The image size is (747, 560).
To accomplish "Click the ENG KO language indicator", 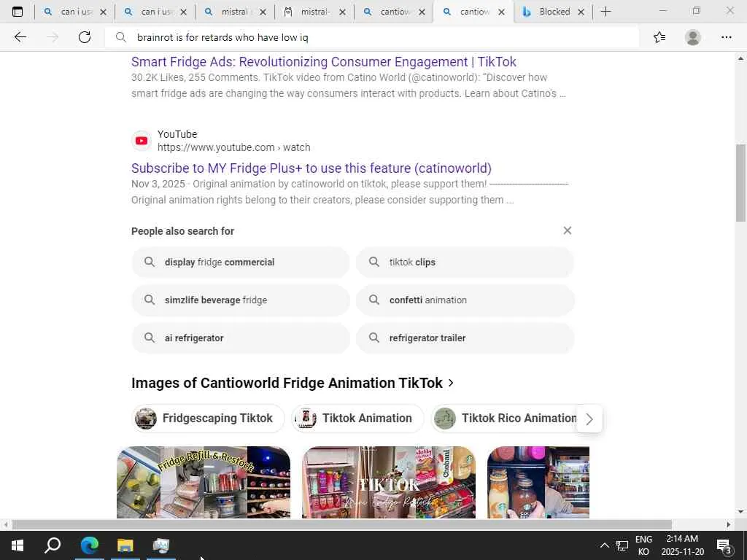I will tap(643, 545).
